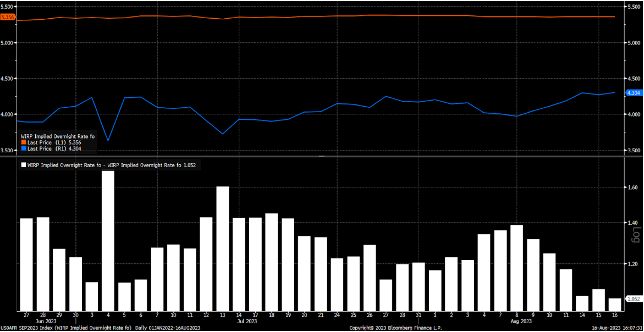Click the tallest bar dated July 4
This screenshot has height=332, width=644.
(x=108, y=241)
